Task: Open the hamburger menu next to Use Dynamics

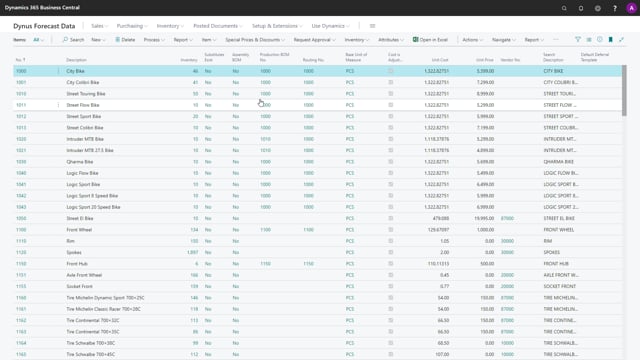Action: 372,26
